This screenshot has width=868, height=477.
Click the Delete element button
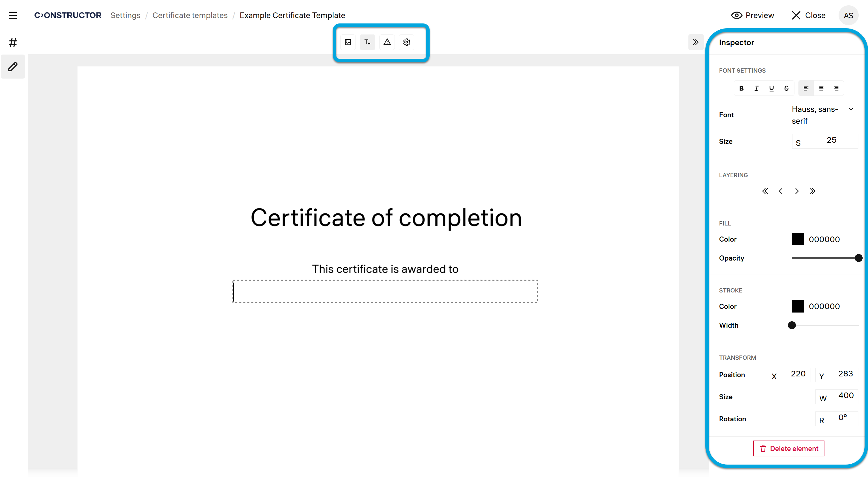[x=789, y=448]
